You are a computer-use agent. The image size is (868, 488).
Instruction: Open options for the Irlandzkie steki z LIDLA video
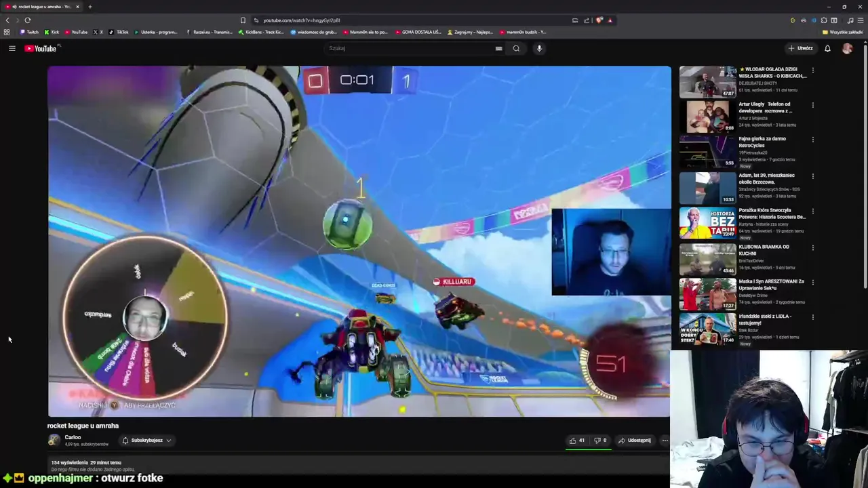click(812, 317)
